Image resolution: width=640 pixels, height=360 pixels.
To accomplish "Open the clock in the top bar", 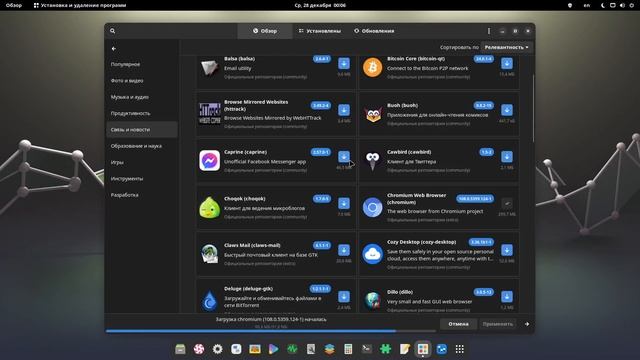I will tap(320, 5).
